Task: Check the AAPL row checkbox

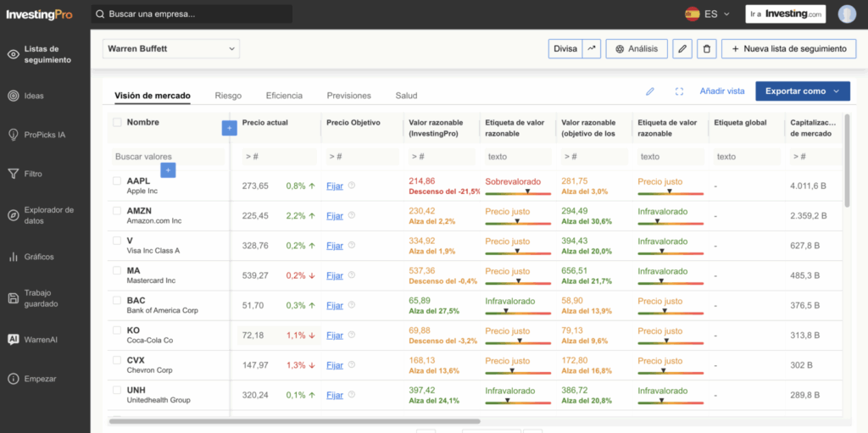Action: coord(117,181)
